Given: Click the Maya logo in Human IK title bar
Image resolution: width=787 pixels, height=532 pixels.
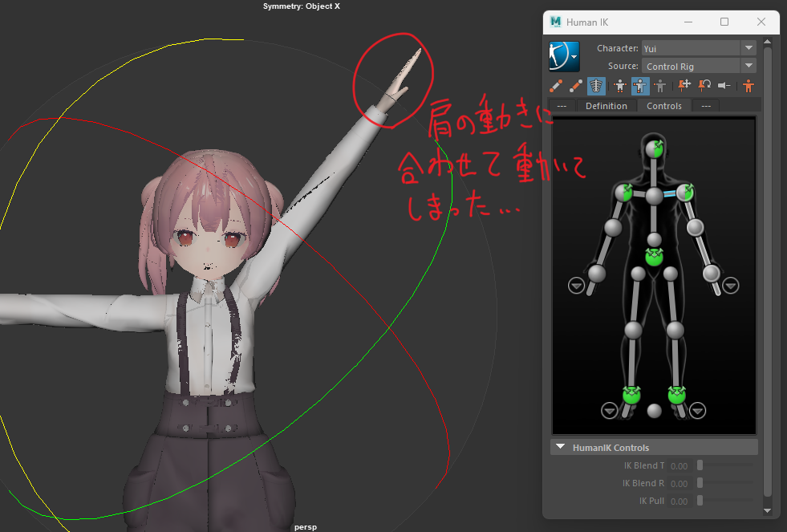Looking at the screenshot, I should (x=555, y=22).
